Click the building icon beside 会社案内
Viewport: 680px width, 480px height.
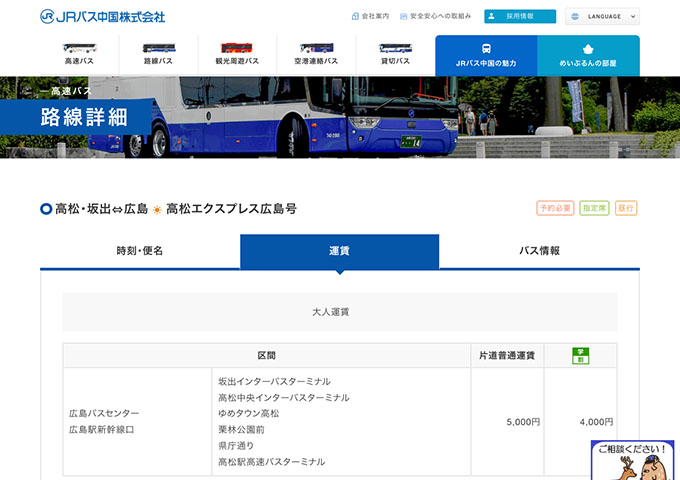pyautogui.click(x=355, y=16)
